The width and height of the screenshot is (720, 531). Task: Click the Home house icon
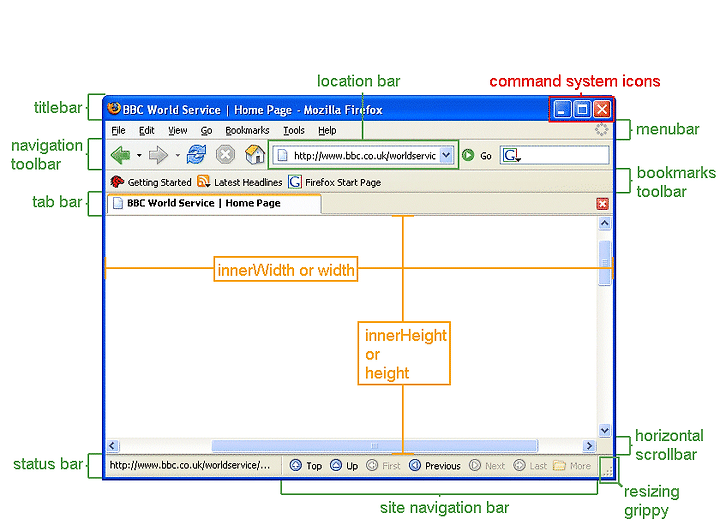click(255, 154)
